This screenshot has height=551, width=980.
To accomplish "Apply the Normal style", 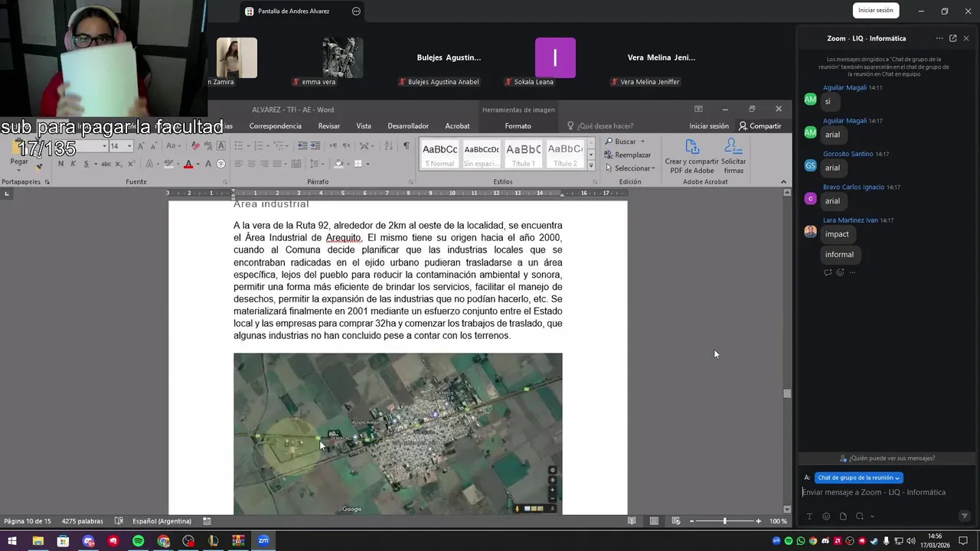I will click(440, 154).
